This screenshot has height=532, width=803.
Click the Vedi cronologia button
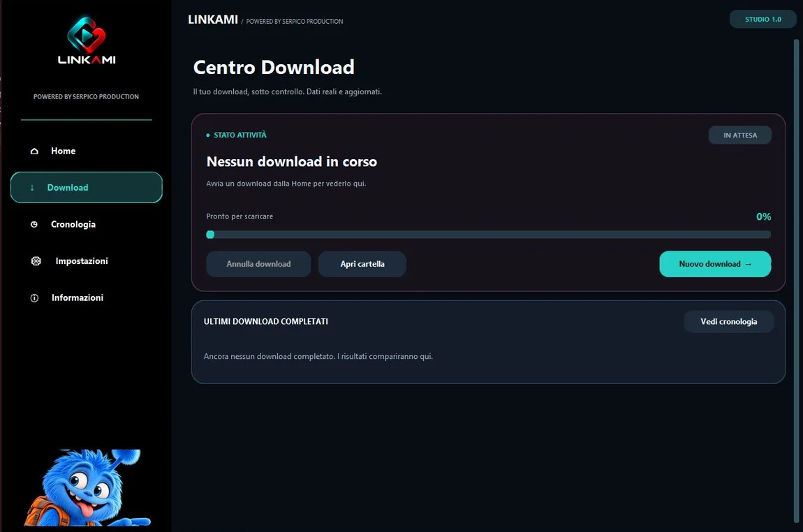[x=729, y=322]
